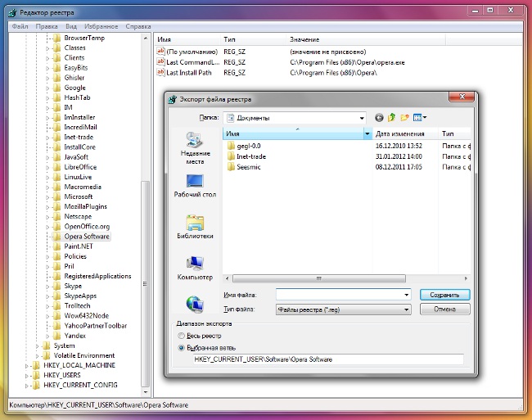Click the JavaSoft folder icon in tree
532x420 pixels.
click(57, 157)
